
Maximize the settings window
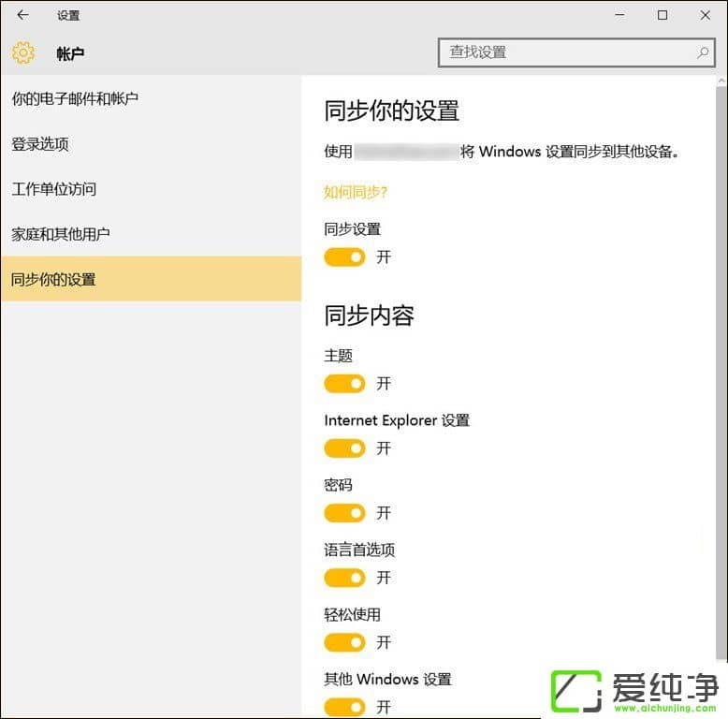pyautogui.click(x=662, y=15)
